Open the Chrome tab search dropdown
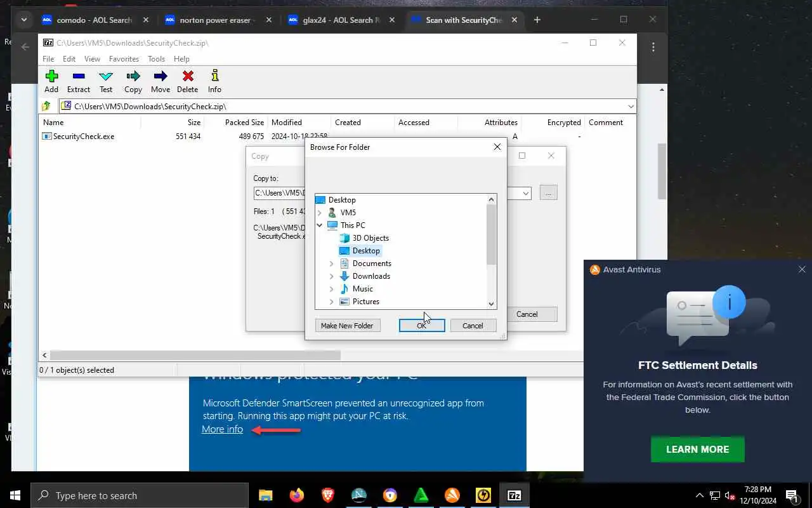 point(23,20)
